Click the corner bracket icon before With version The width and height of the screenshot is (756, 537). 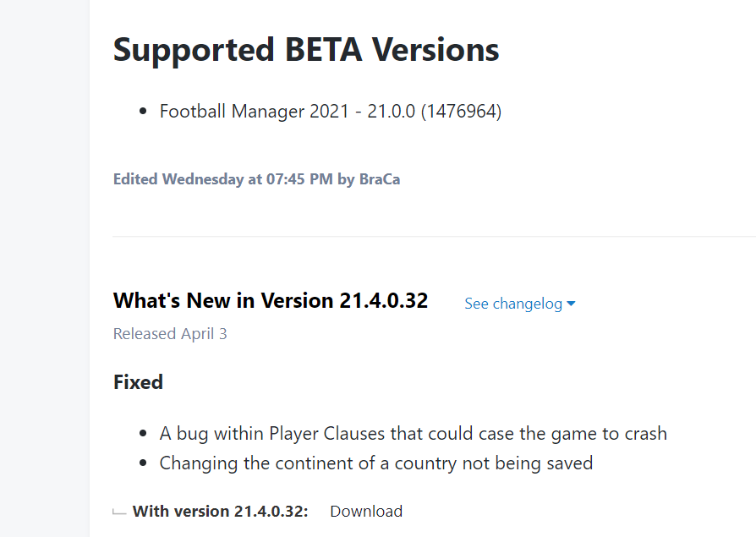(119, 512)
